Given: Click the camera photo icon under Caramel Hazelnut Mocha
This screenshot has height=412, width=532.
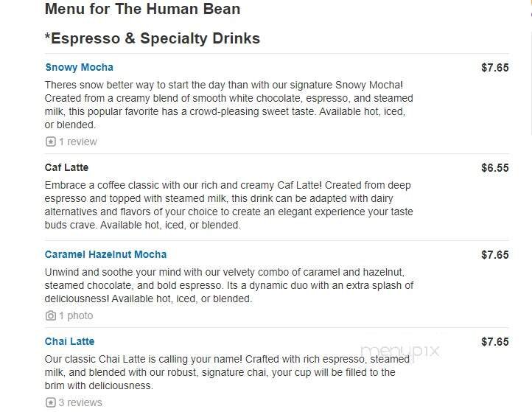Looking at the screenshot, I should click(50, 315).
